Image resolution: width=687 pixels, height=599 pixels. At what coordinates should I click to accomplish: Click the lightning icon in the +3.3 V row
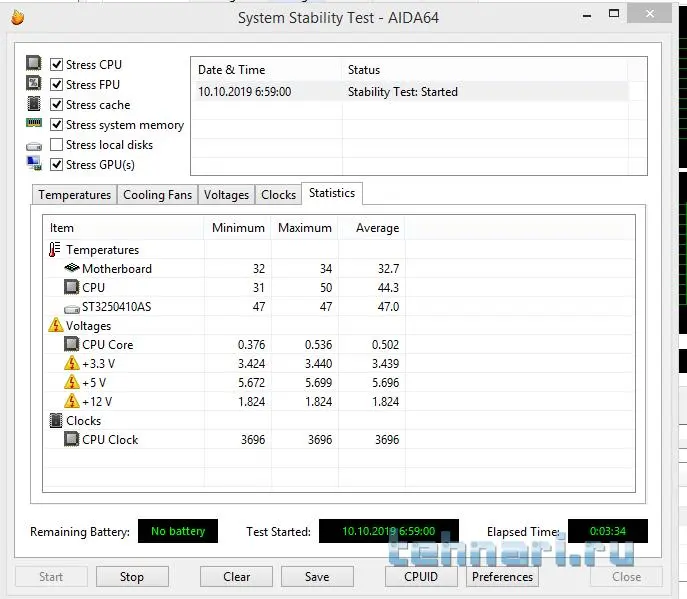coord(72,363)
